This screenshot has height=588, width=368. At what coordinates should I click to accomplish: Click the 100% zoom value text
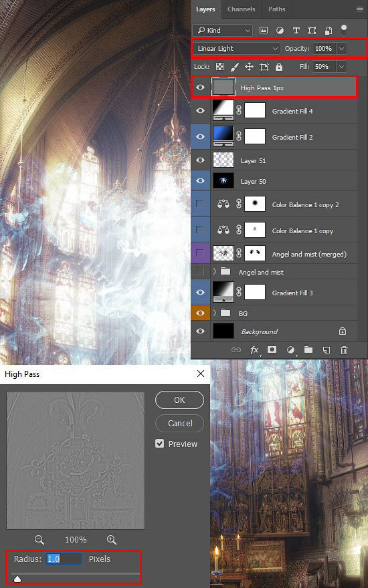(76, 540)
